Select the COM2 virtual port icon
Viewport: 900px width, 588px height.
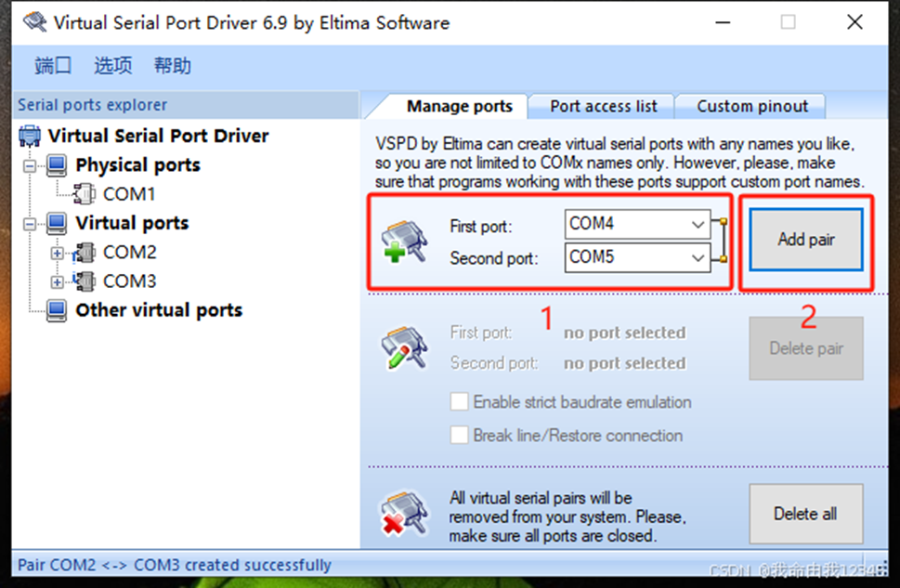85,253
